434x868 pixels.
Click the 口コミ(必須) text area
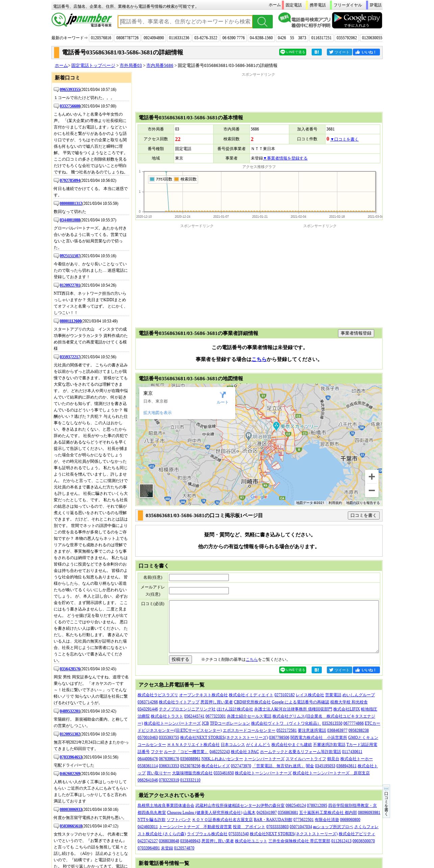click(x=274, y=626)
